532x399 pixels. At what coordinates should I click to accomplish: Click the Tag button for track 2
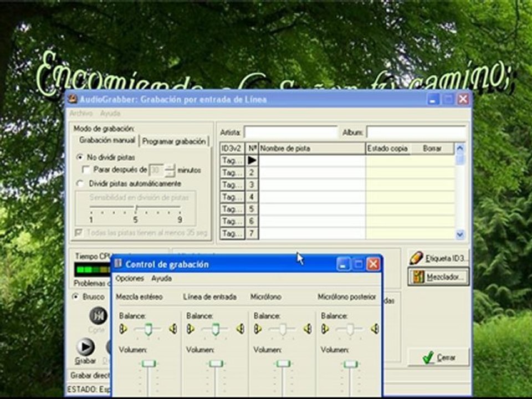click(232, 172)
